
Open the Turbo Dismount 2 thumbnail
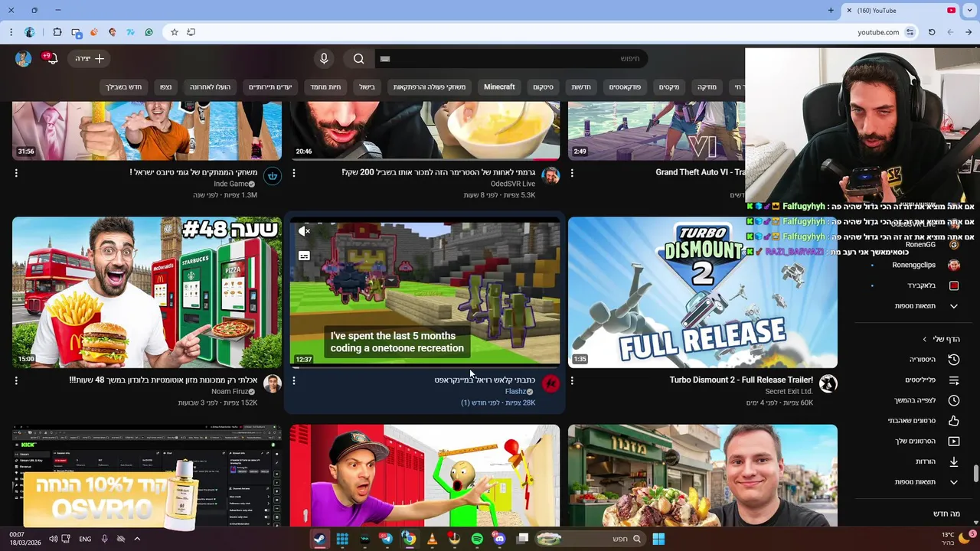(703, 292)
